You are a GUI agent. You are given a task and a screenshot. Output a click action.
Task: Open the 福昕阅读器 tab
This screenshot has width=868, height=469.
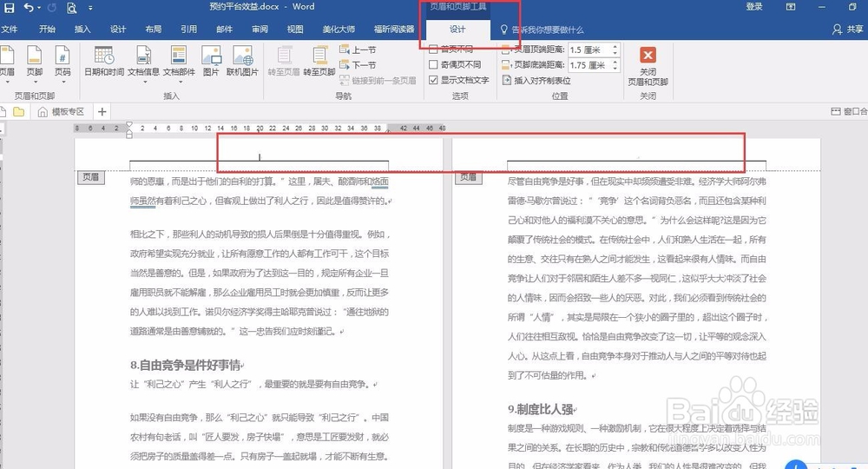(394, 29)
